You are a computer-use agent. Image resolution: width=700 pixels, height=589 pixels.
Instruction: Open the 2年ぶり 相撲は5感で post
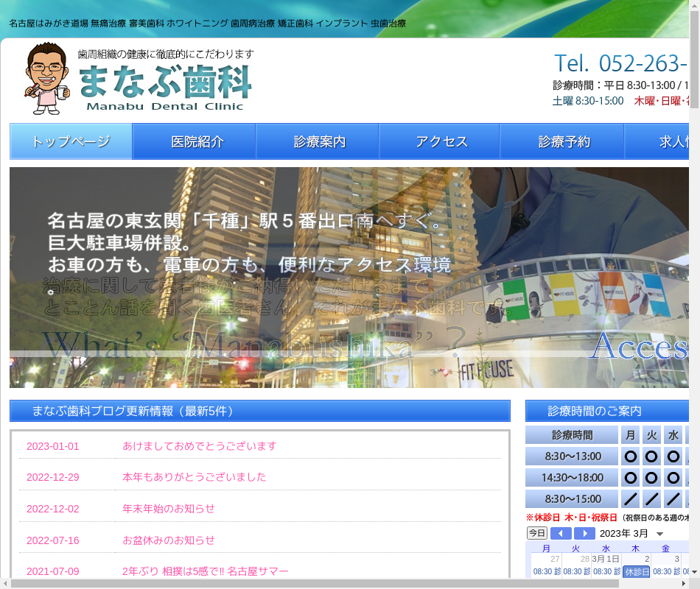click(x=205, y=571)
